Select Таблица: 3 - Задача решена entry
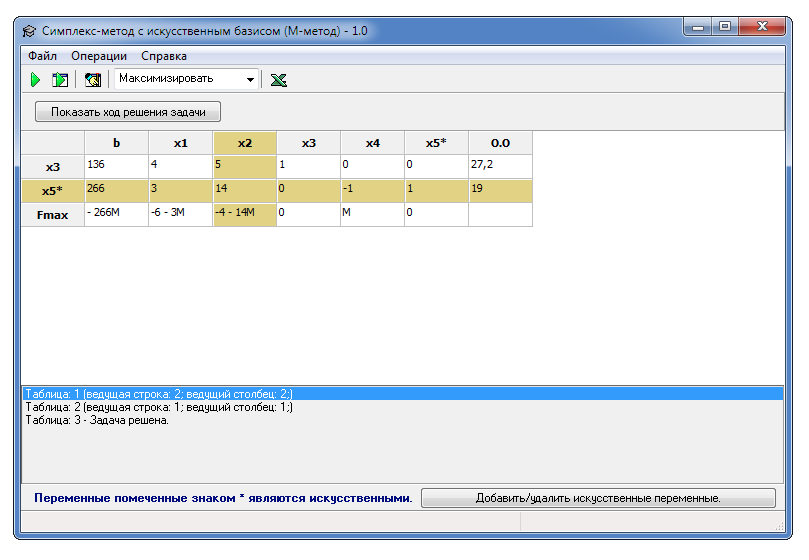 [402, 420]
